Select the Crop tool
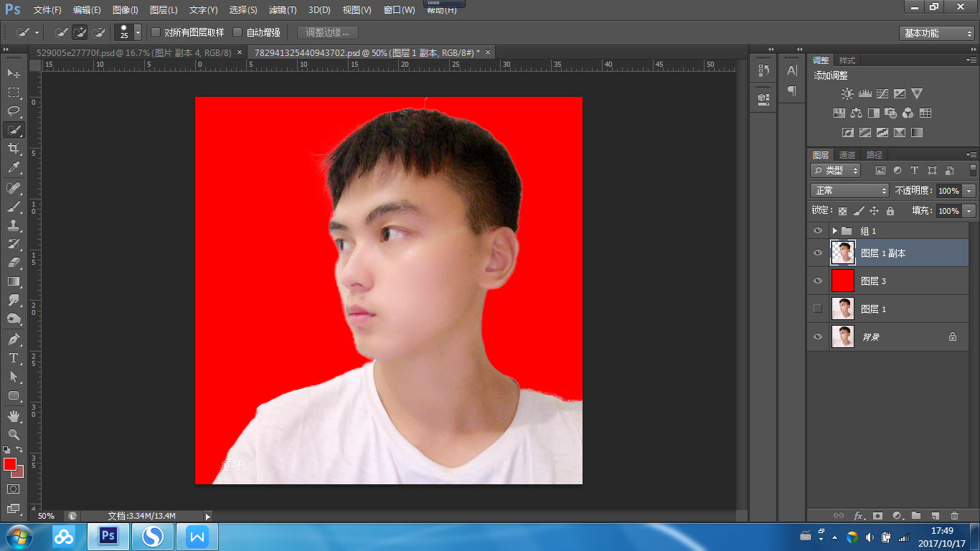The width and height of the screenshot is (980, 551). click(x=14, y=149)
